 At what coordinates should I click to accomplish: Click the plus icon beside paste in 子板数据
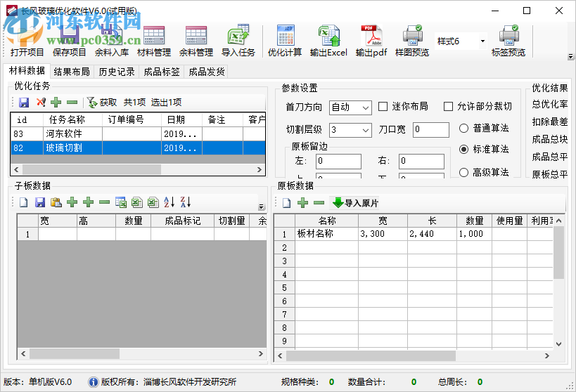point(72,202)
